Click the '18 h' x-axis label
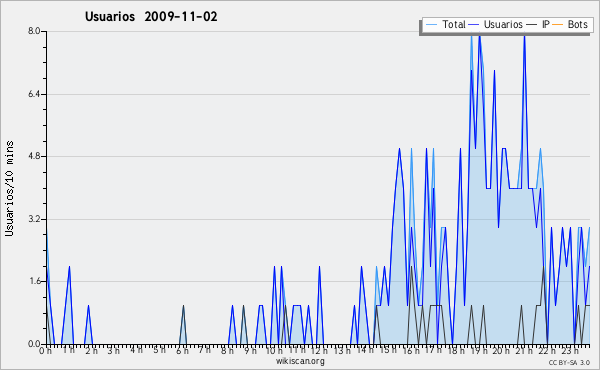 click(x=457, y=351)
